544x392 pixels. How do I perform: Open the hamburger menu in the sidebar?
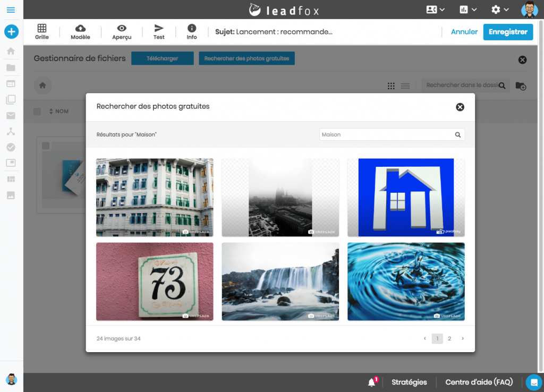[11, 10]
